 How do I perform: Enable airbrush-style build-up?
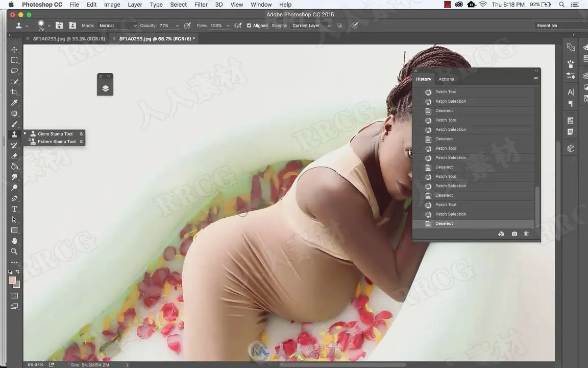pos(238,25)
